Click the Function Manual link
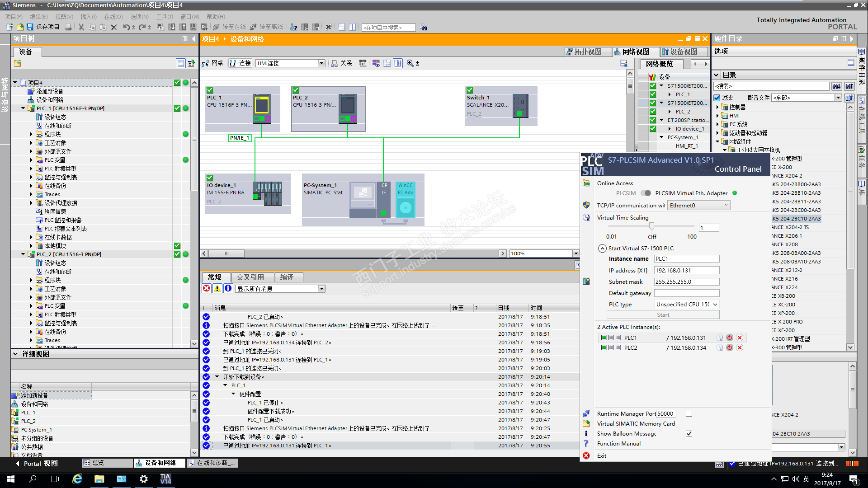 click(618, 443)
